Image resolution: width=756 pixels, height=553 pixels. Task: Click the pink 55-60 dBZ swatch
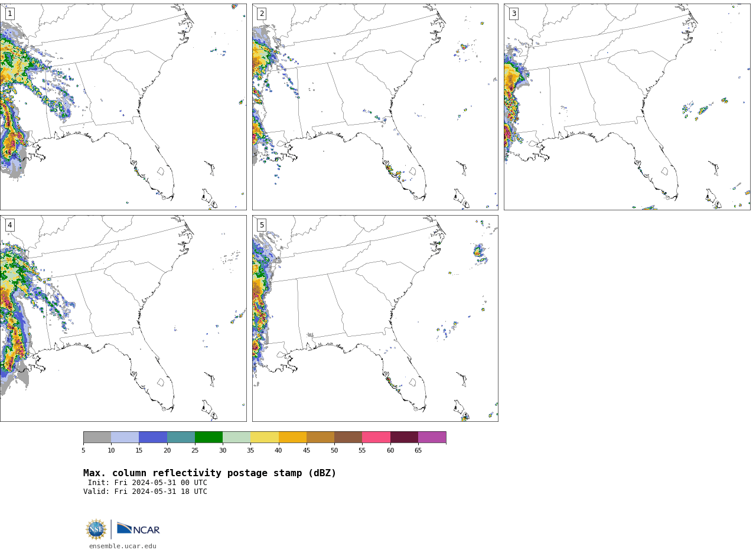376,437
